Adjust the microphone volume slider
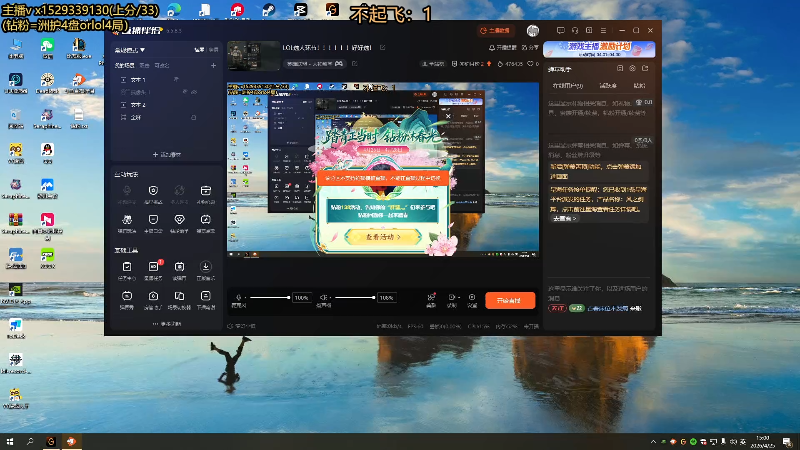Viewport: 800px width, 450px height. [x=269, y=297]
